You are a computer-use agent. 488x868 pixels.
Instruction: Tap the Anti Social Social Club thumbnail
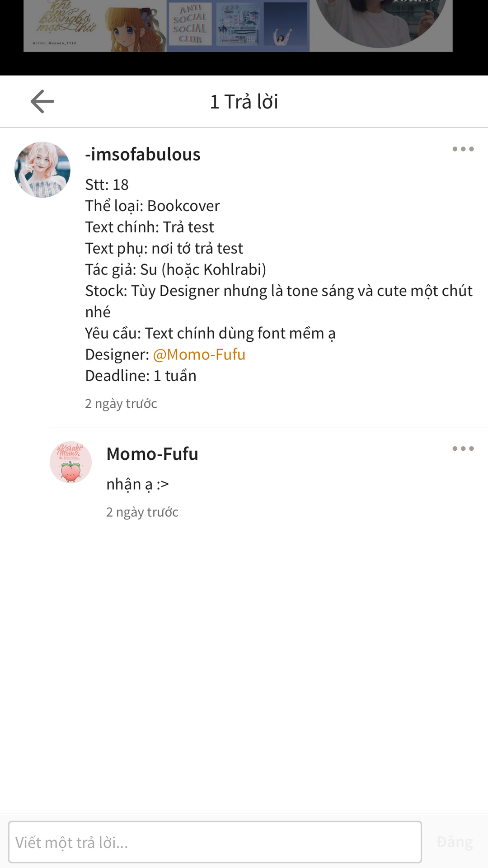(x=190, y=25)
